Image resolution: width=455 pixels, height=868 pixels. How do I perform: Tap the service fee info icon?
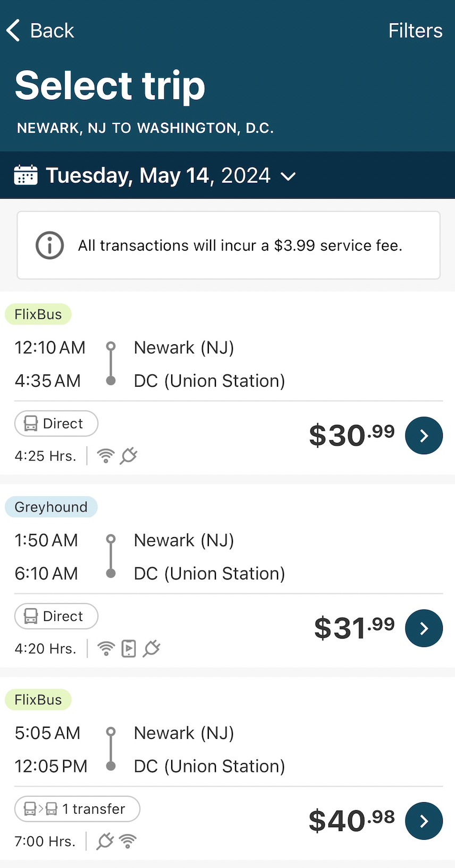pos(50,245)
